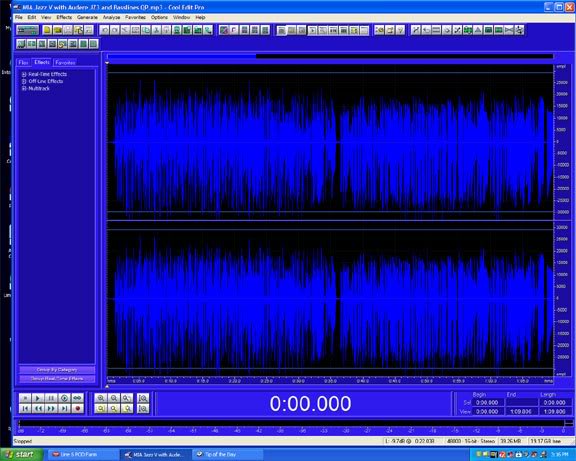Click the Zoom Out Horizontally magnifier icon
This screenshot has width=576, height=461.
click(x=114, y=398)
